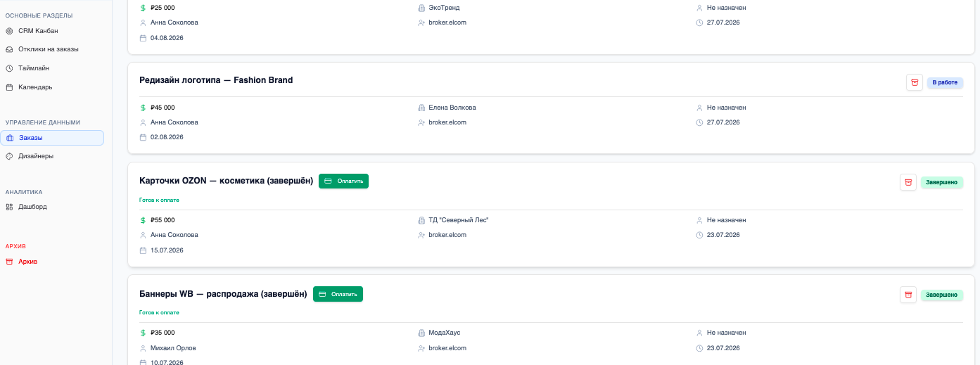980x365 pixels.
Task: Open the Редизайн логотипа — Fashion Brand title
Action: pos(216,80)
